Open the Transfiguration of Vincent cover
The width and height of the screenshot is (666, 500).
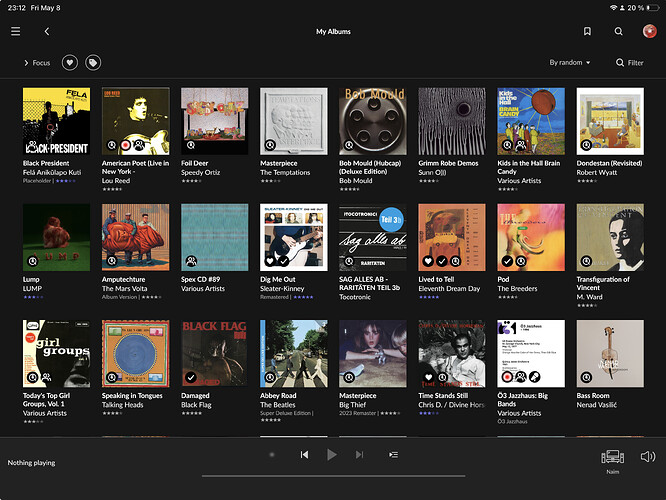[x=610, y=237]
